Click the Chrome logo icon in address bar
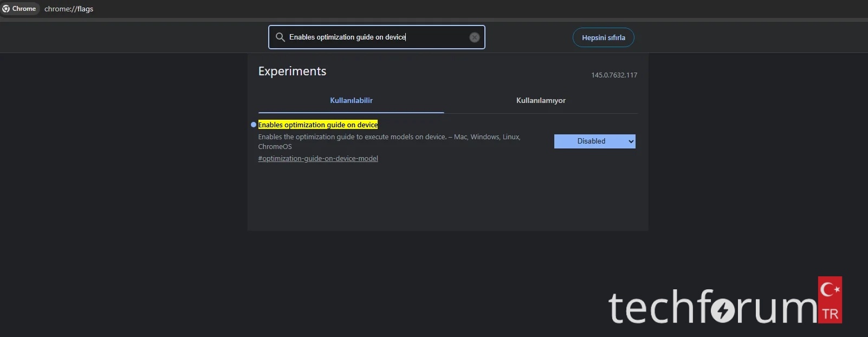868x337 pixels. pos(6,9)
